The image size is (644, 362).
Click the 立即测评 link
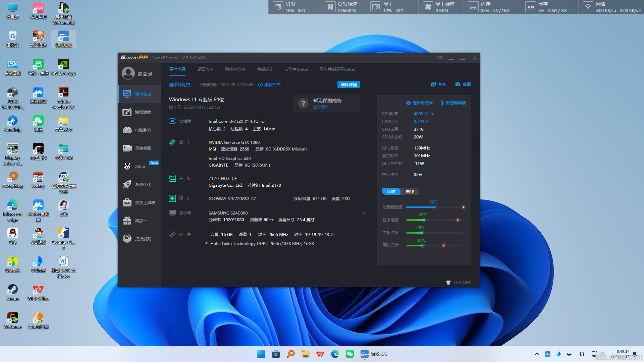321,107
